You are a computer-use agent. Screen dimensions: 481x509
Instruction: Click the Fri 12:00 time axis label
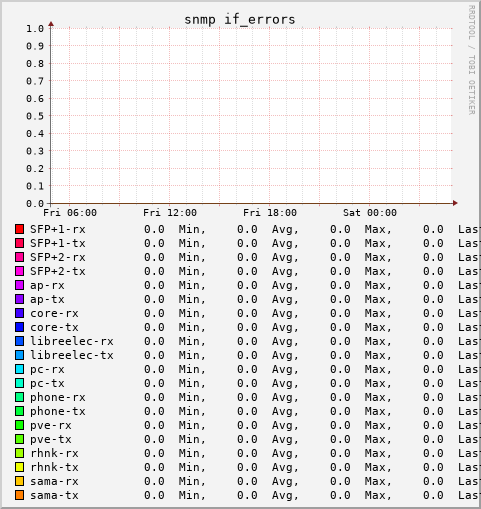click(x=170, y=213)
